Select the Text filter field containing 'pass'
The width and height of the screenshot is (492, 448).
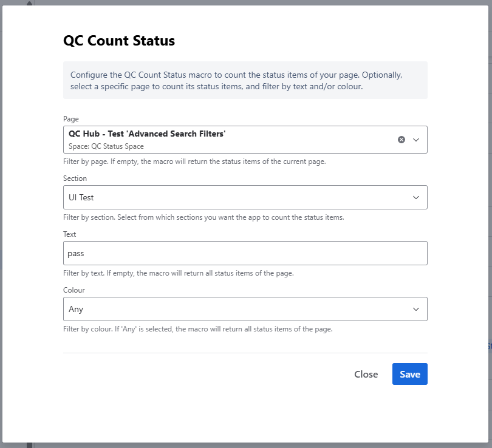[x=243, y=253]
